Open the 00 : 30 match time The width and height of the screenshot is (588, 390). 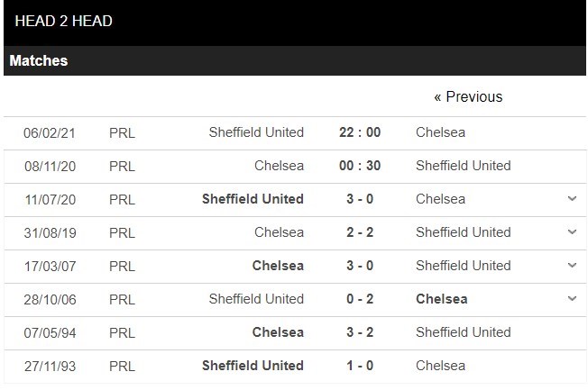pyautogui.click(x=360, y=166)
